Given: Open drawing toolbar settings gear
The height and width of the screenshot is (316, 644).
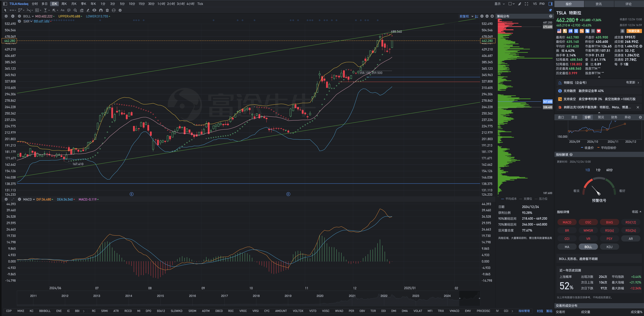Looking at the screenshot, I should tap(120, 10).
